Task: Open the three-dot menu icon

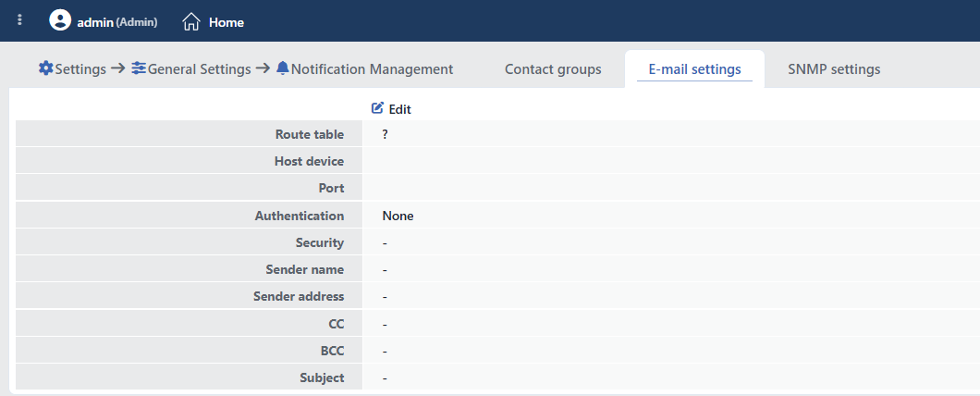Action: pyautogui.click(x=20, y=20)
